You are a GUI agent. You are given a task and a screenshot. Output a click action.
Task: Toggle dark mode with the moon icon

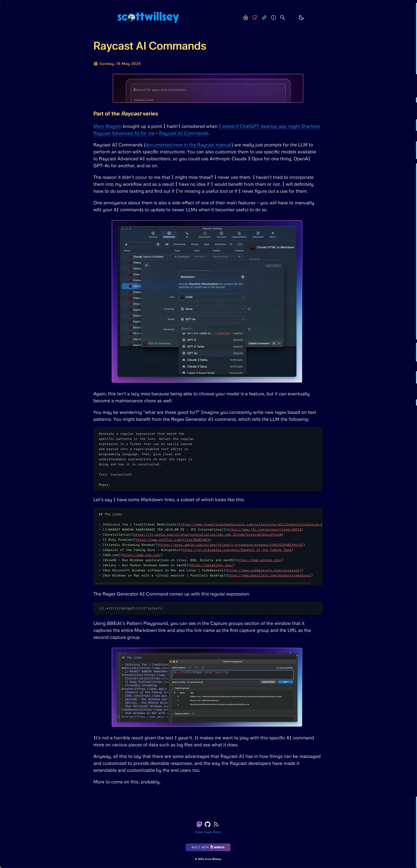[301, 18]
